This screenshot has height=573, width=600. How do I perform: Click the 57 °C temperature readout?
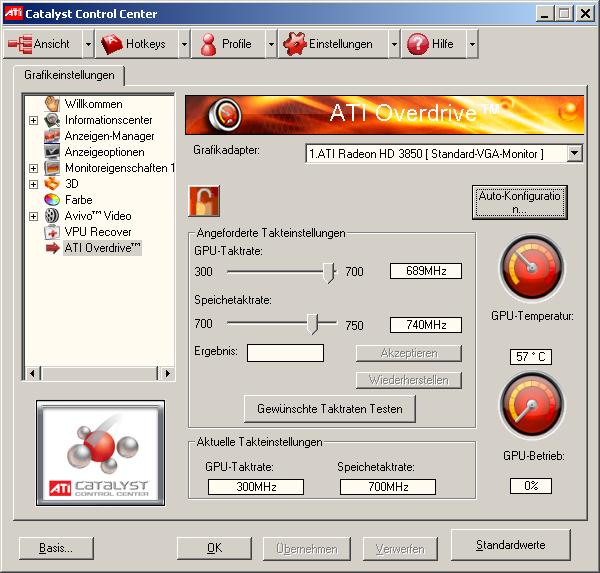pyautogui.click(x=531, y=357)
